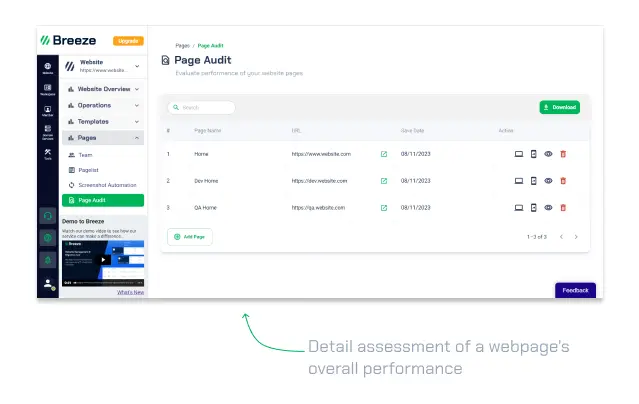Delete the QA Home page row
The height and width of the screenshot is (404, 639).
(563, 208)
